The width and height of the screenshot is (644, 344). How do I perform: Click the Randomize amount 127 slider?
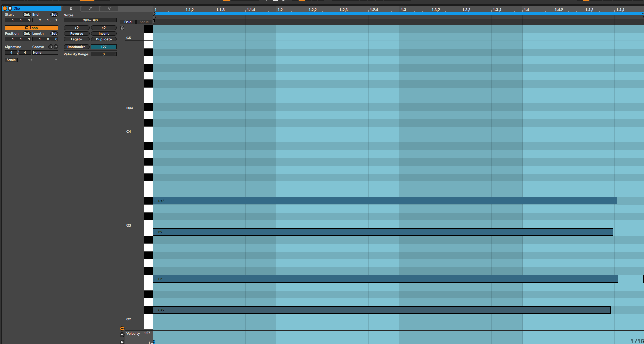pyautogui.click(x=103, y=47)
